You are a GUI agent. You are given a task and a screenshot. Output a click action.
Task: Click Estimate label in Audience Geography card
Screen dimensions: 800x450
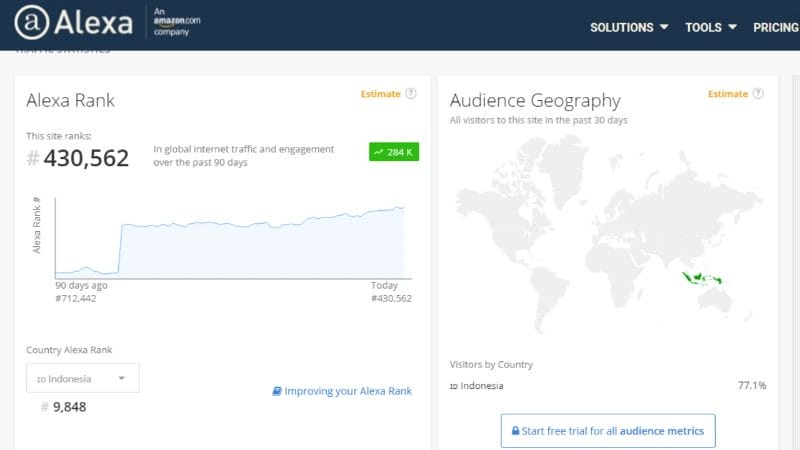point(728,94)
